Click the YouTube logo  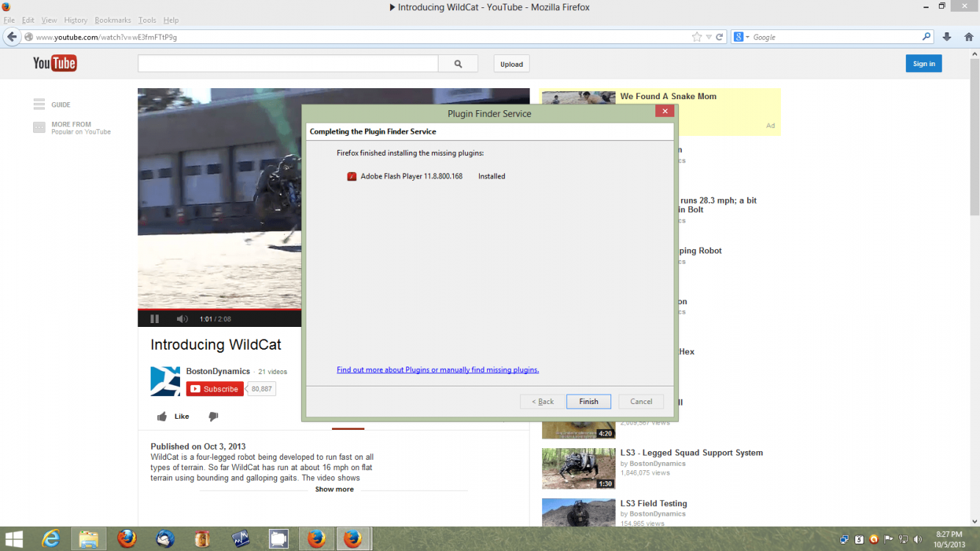pos(54,63)
